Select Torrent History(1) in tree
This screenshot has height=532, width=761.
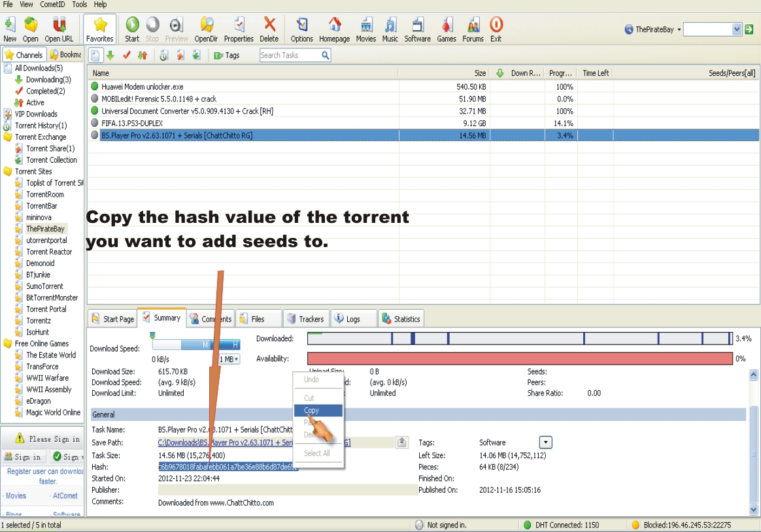click(41, 125)
